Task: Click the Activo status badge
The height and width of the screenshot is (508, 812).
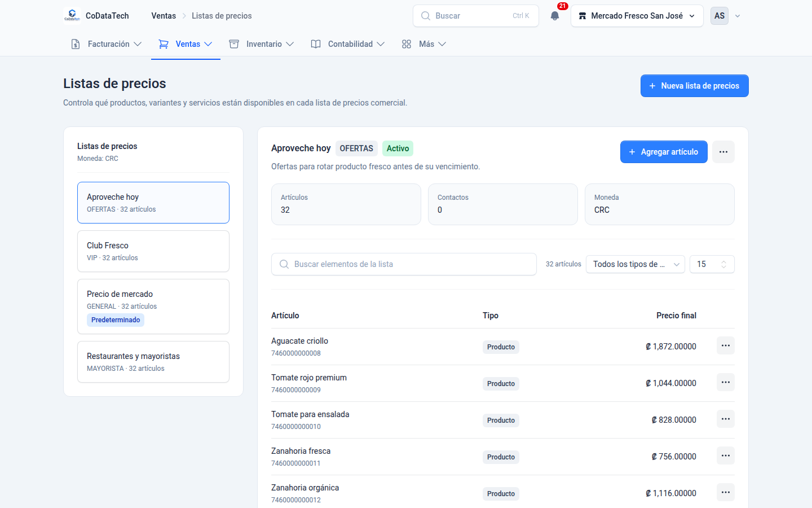Action: tap(398, 148)
